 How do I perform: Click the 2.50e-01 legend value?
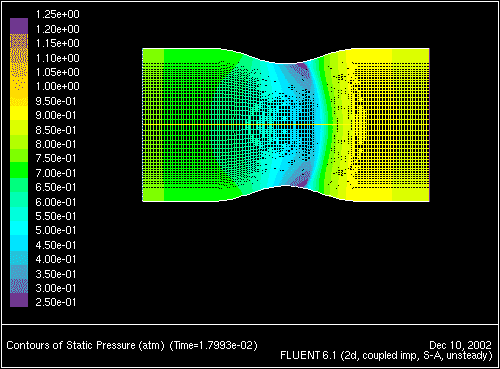tap(56, 302)
